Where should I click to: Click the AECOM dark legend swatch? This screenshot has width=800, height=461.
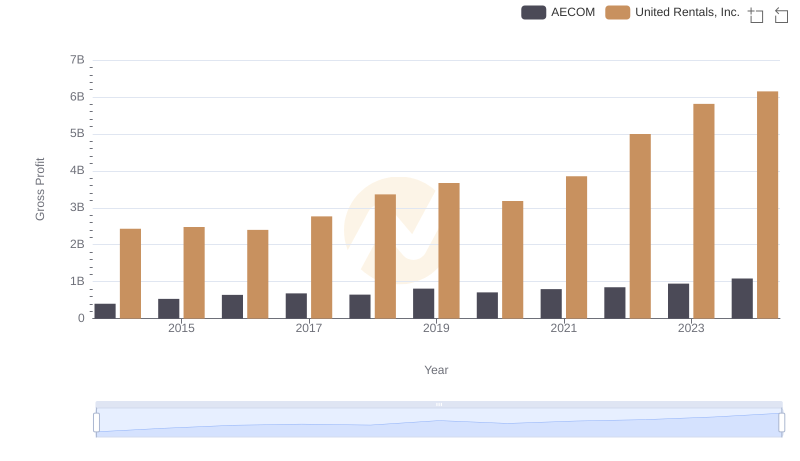[533, 12]
